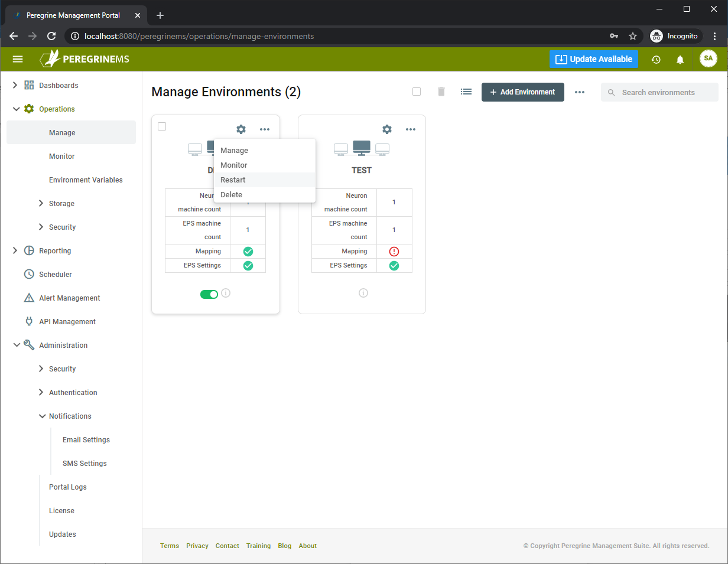
Task: Open a new browser tab
Action: click(x=160, y=15)
